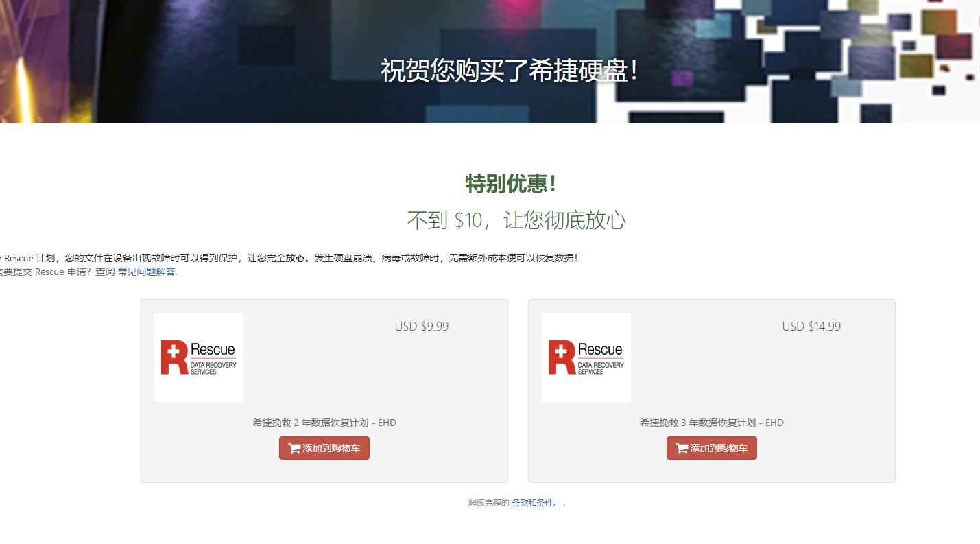
Task: Select the Rescue logo for the 3-year plan
Action: coord(586,357)
